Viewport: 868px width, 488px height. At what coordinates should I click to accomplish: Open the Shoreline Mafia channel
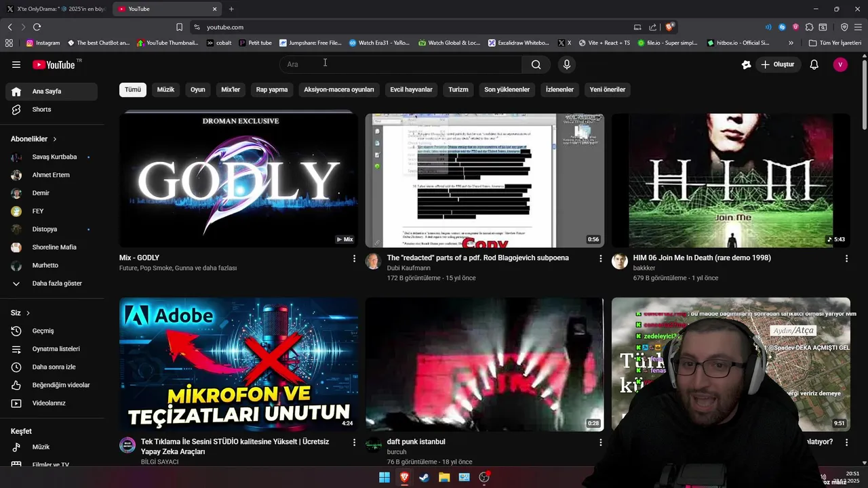[52, 247]
